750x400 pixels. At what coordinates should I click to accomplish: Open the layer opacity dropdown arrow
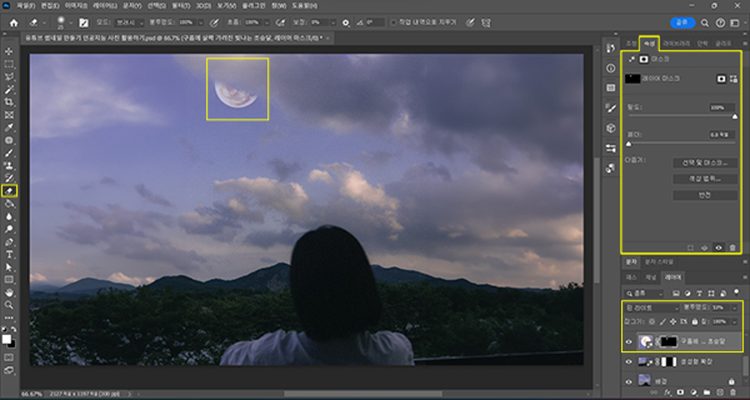734,308
